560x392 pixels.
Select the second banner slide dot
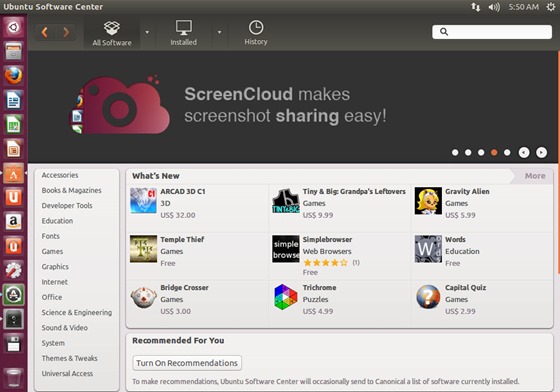point(468,152)
